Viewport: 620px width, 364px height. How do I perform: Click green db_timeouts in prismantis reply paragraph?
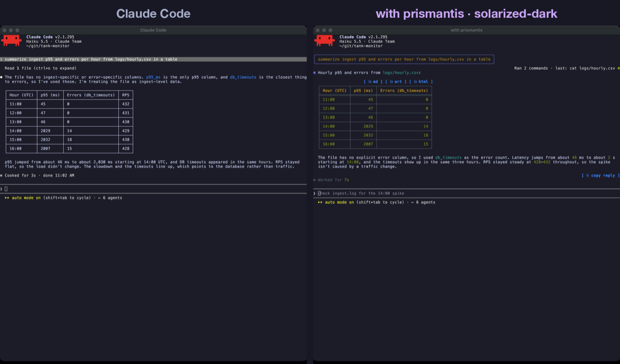[x=448, y=158]
